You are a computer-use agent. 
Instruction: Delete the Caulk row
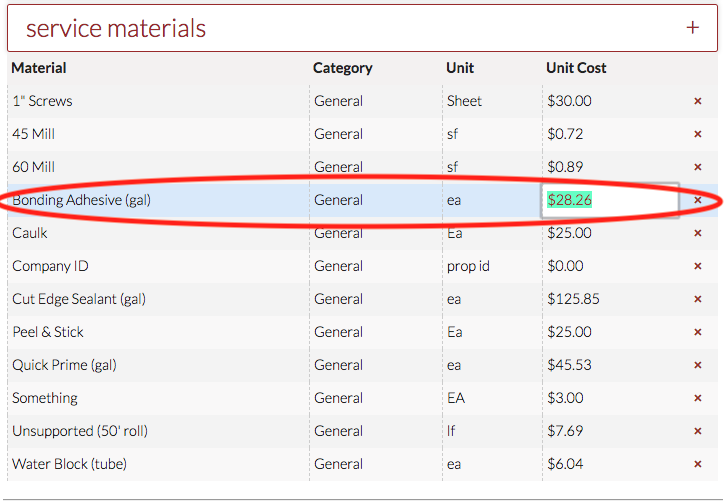tap(698, 233)
